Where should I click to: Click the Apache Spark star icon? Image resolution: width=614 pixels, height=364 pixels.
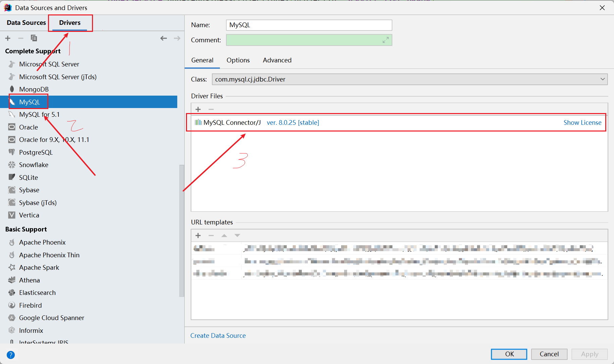pyautogui.click(x=12, y=267)
